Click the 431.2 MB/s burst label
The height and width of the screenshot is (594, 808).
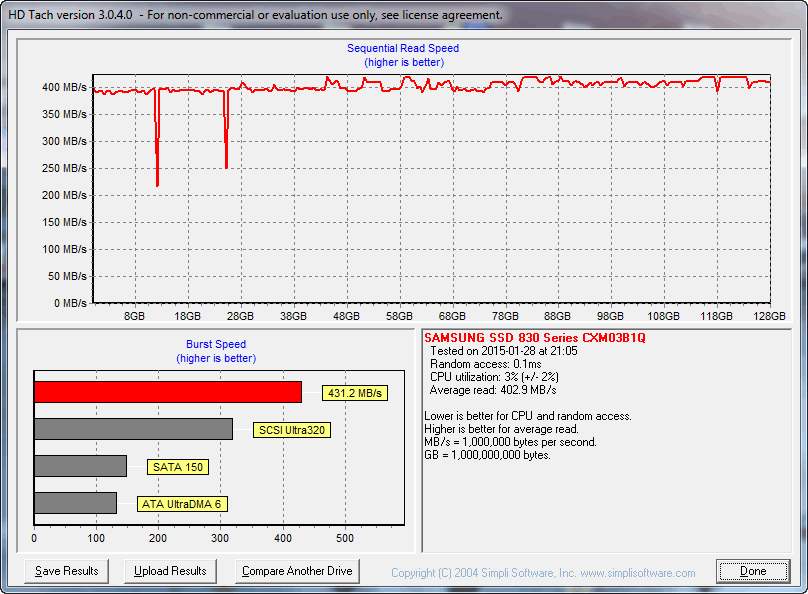coord(355,393)
